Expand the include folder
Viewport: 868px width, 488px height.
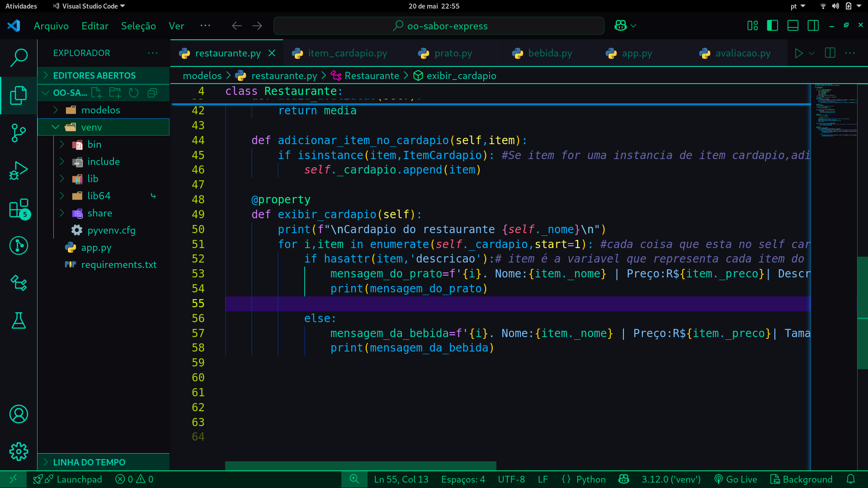tap(104, 161)
